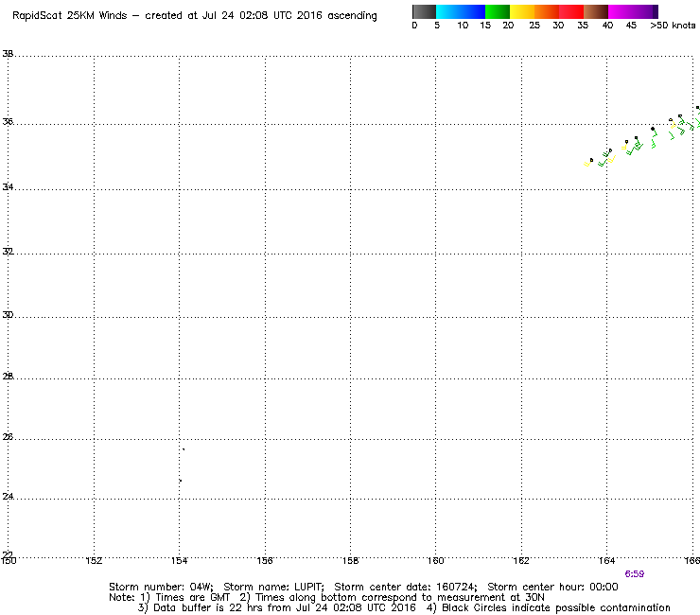Click the latitude axis label "38"
This screenshot has height=615, width=700.
click(8, 54)
